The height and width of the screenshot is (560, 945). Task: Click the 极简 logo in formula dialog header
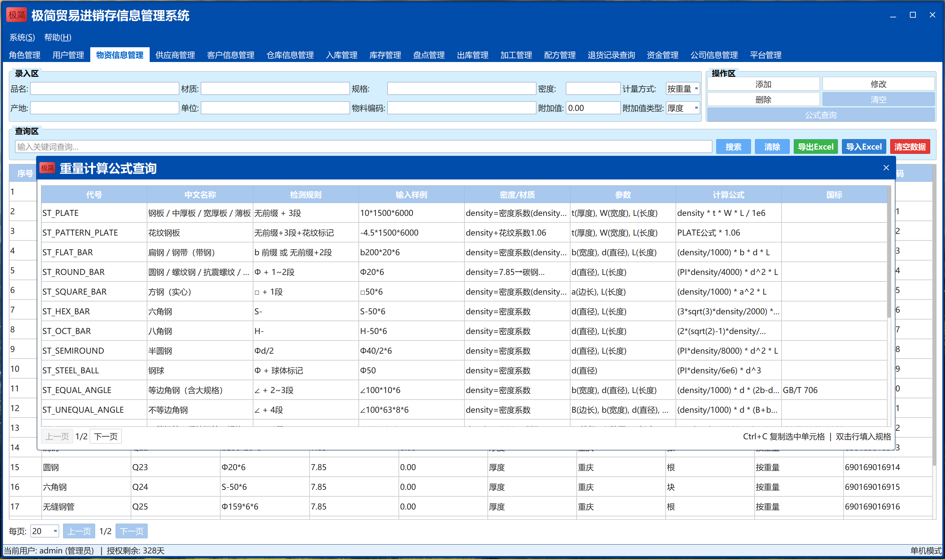pos(48,168)
